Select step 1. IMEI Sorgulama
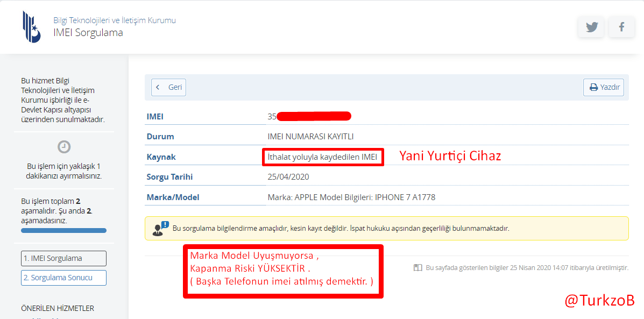Image resolution: width=644 pixels, height=319 pixels. tap(63, 258)
